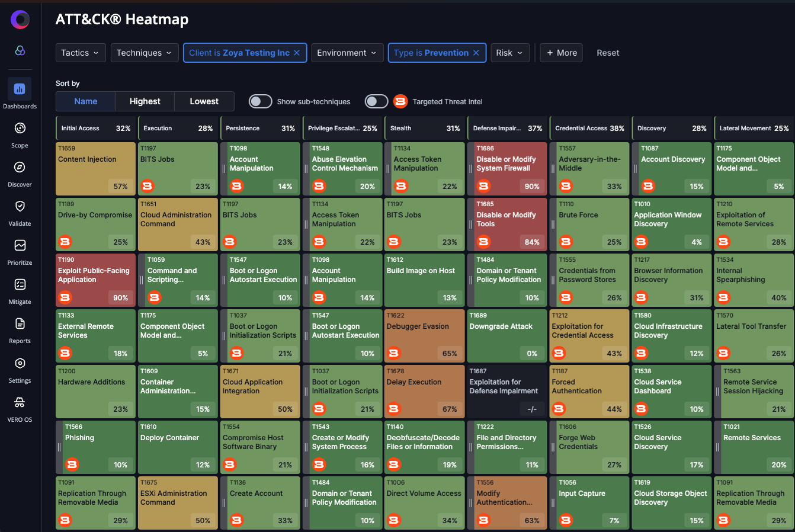Open the Validate shield icon
The height and width of the screenshot is (532, 795).
coord(20,207)
